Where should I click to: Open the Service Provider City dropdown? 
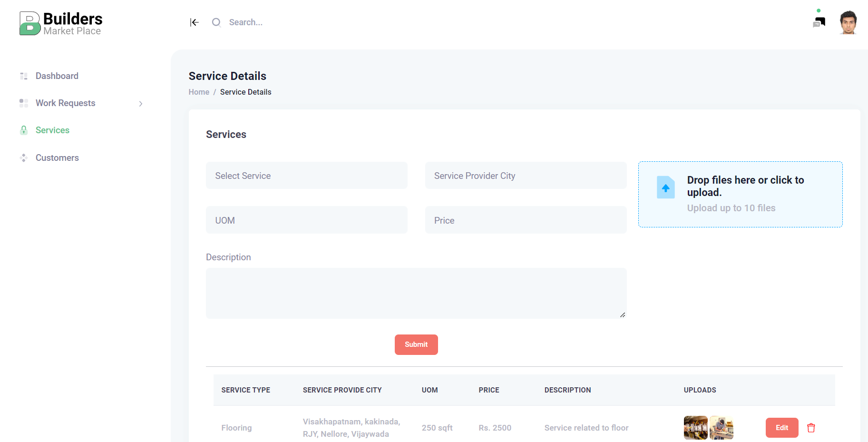point(526,176)
